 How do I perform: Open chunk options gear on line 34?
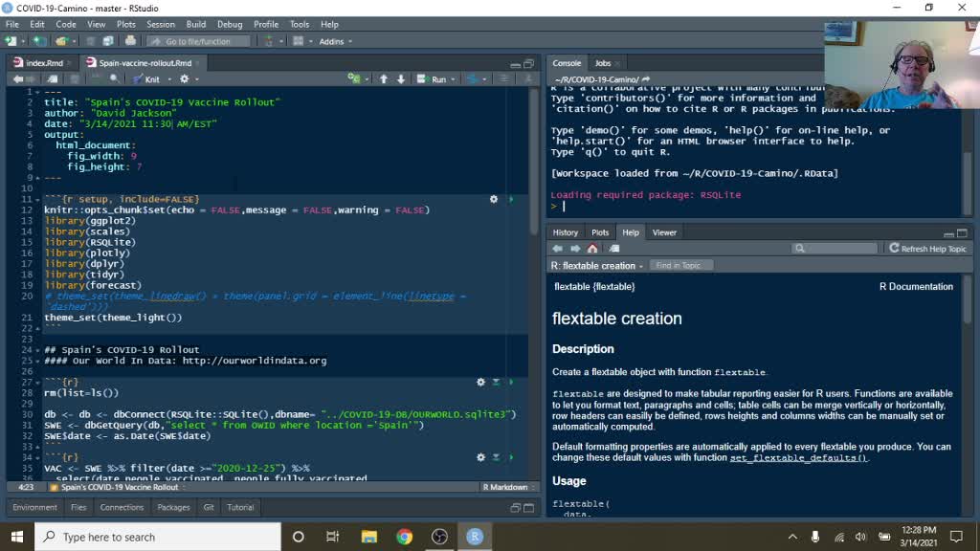[x=480, y=457]
